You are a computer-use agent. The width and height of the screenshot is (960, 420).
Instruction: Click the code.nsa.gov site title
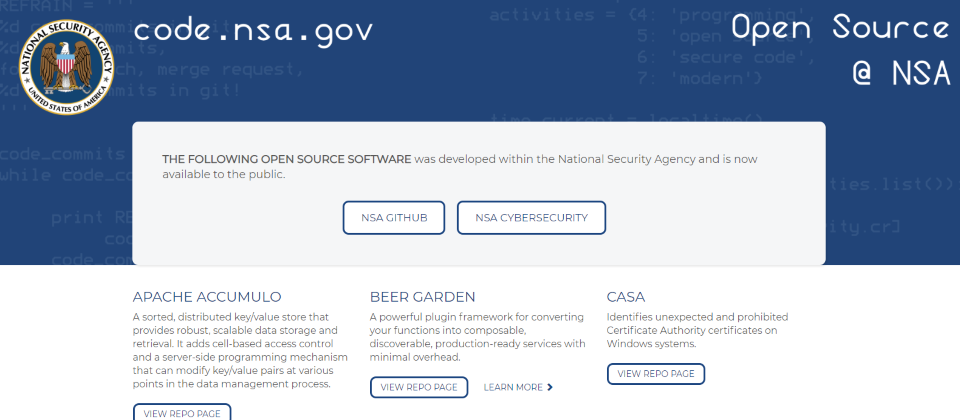(x=253, y=29)
